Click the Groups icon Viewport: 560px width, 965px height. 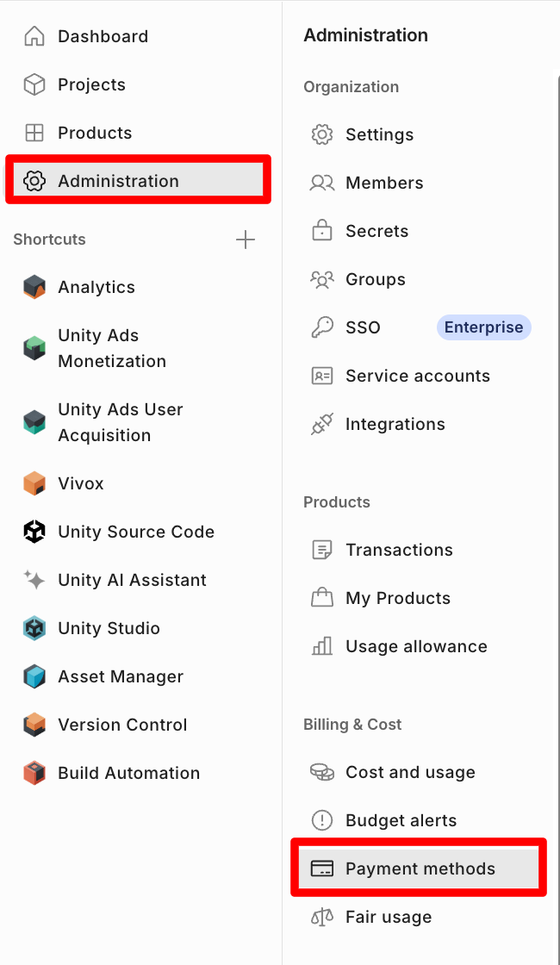(x=322, y=279)
